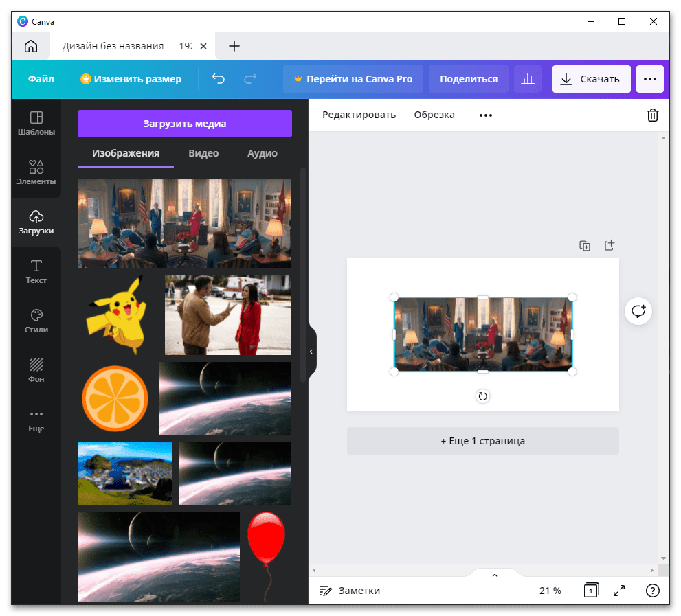
Task: Select the oval office meeting thumbnail
Action: click(x=185, y=224)
